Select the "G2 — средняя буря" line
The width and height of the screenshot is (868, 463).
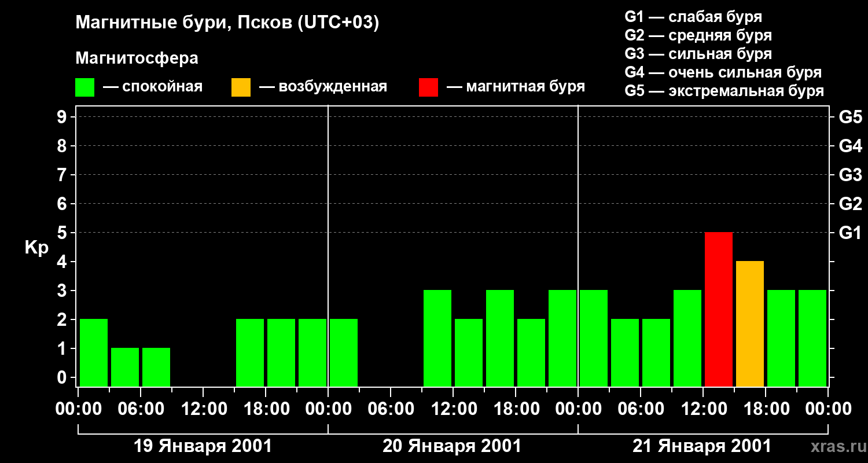(x=698, y=35)
